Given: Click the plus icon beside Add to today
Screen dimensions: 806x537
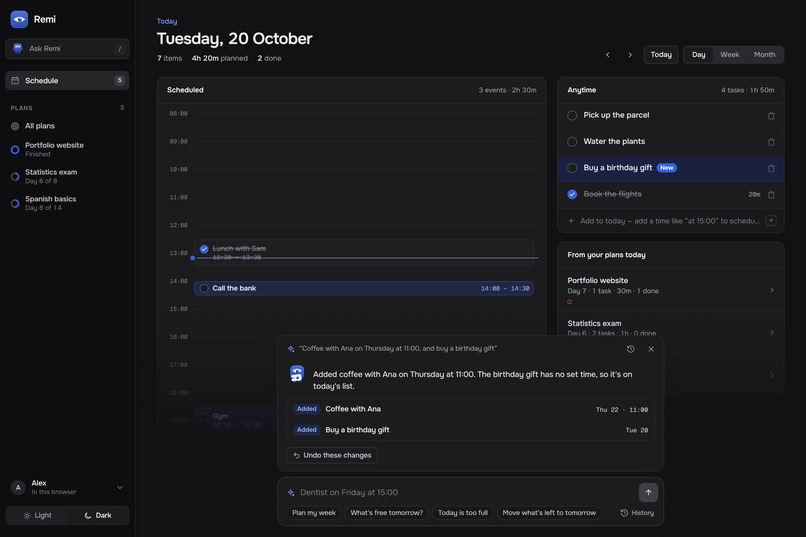Looking at the screenshot, I should 571,220.
